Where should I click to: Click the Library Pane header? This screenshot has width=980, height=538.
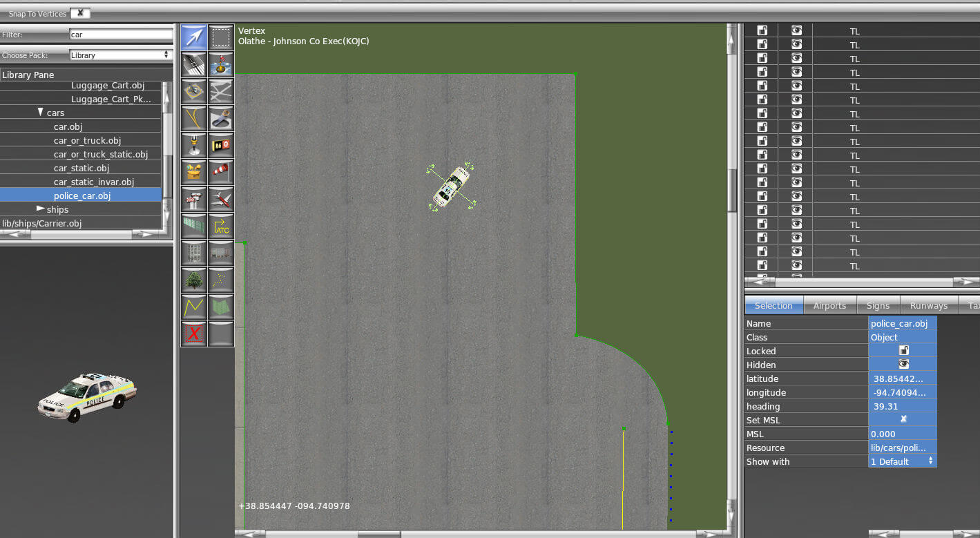(86, 75)
